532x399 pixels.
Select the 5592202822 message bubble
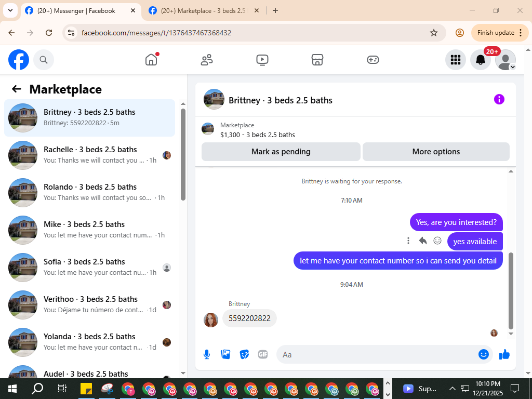pos(249,318)
